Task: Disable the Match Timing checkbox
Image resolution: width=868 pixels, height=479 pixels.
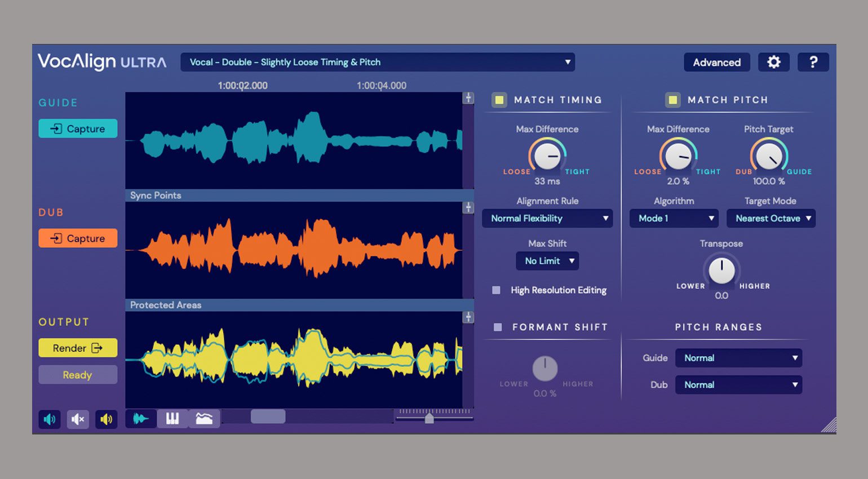Action: pyautogui.click(x=499, y=100)
